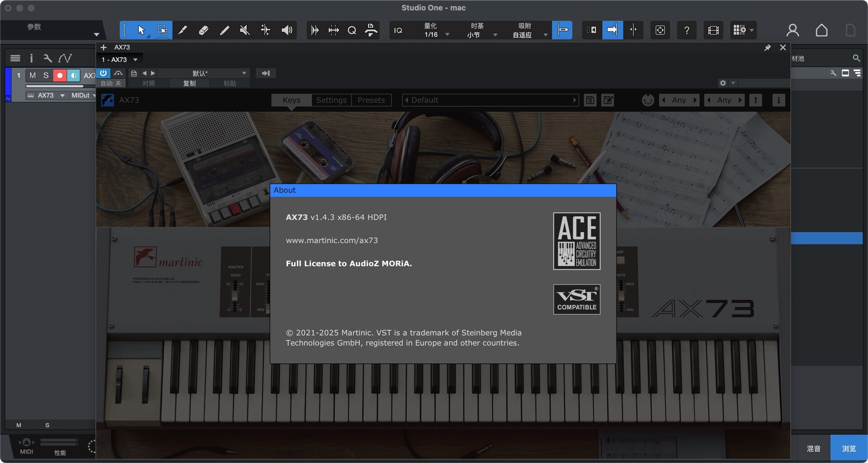Select the Eraser tool
Viewport: 868px width, 463px height.
pos(203,30)
